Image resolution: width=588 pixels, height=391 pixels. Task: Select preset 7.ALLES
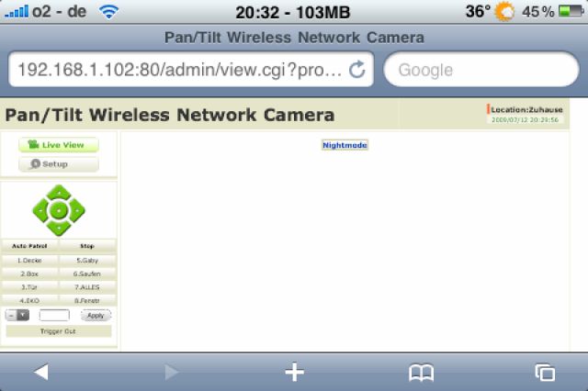click(x=87, y=287)
